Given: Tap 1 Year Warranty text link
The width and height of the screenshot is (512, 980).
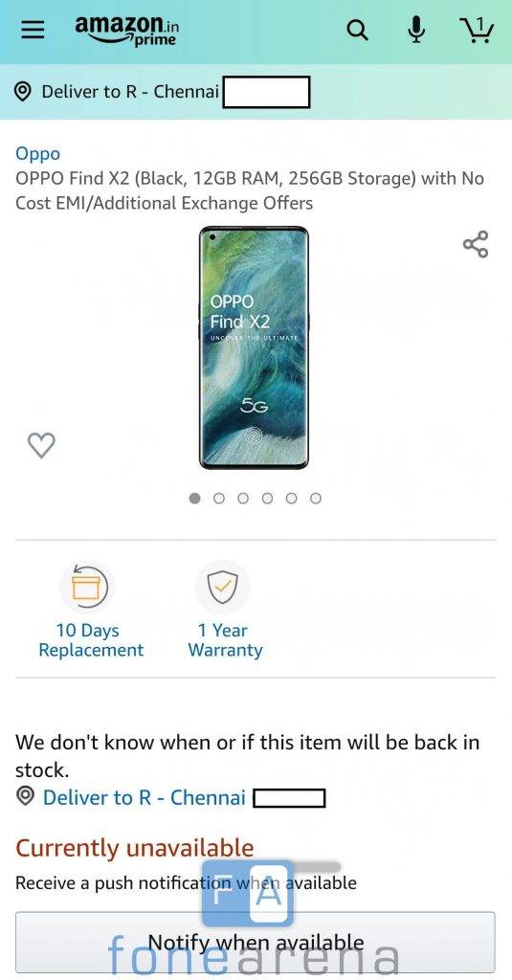Looking at the screenshot, I should point(225,640).
